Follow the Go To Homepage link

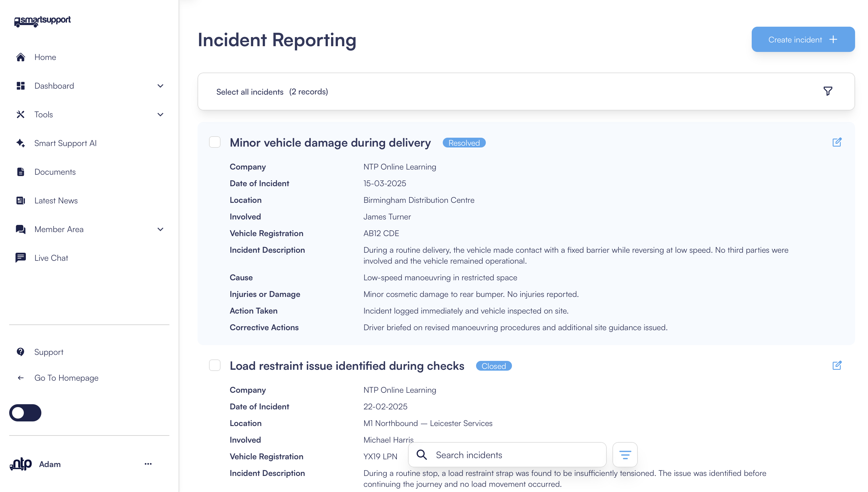[x=66, y=378]
